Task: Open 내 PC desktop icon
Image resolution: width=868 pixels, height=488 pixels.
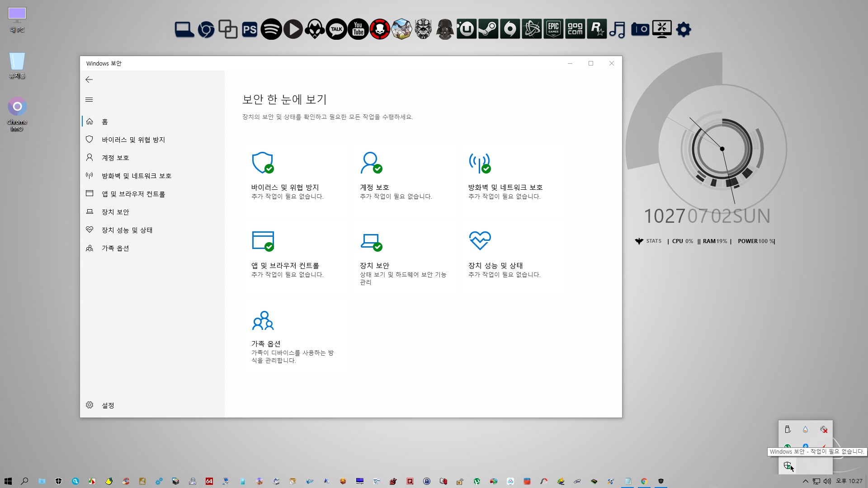Action: 17,20
